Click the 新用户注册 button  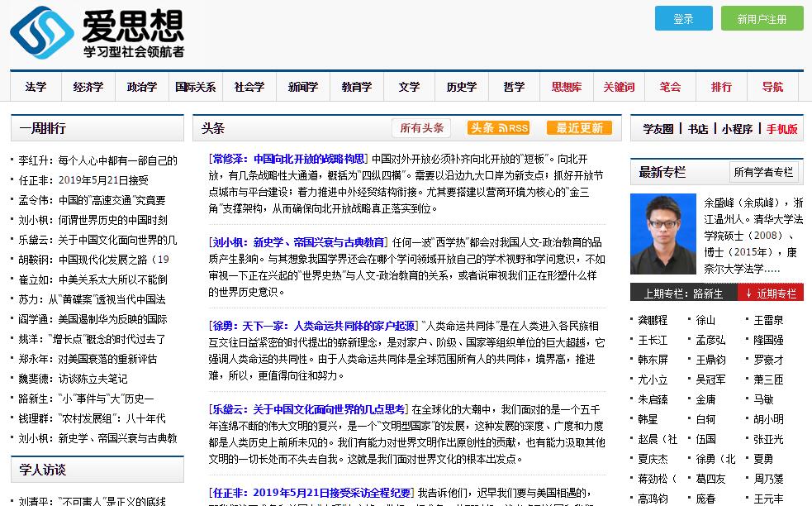click(x=762, y=19)
